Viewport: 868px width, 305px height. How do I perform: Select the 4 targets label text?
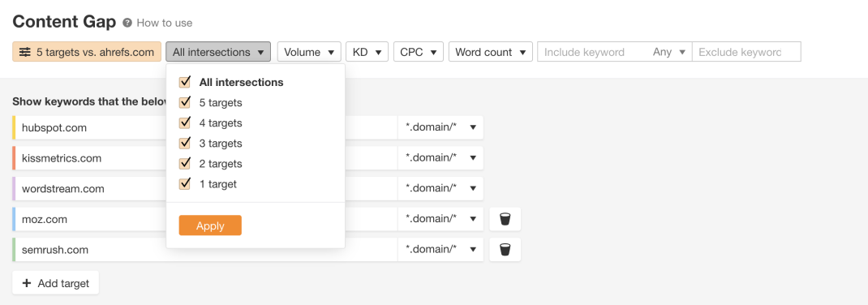click(x=221, y=122)
